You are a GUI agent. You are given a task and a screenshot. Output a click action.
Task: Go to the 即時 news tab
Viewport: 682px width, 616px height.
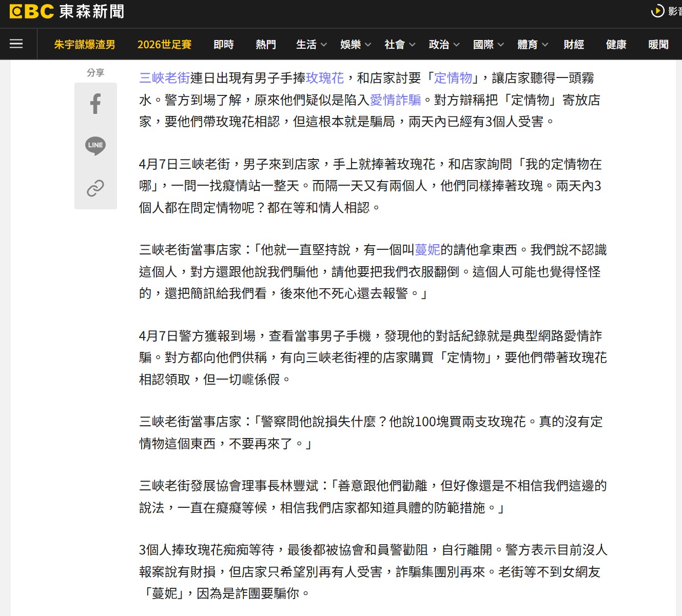224,45
